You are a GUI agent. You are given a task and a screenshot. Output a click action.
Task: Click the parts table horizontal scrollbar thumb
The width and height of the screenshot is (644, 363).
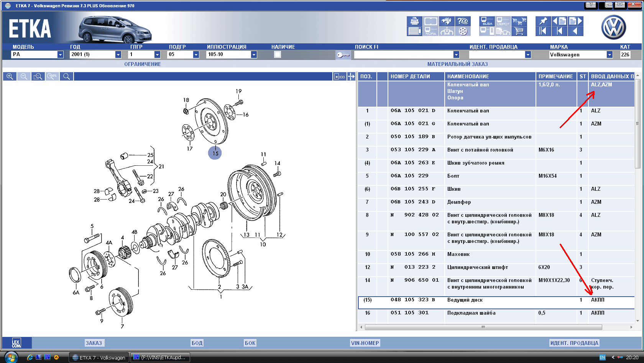483,327
